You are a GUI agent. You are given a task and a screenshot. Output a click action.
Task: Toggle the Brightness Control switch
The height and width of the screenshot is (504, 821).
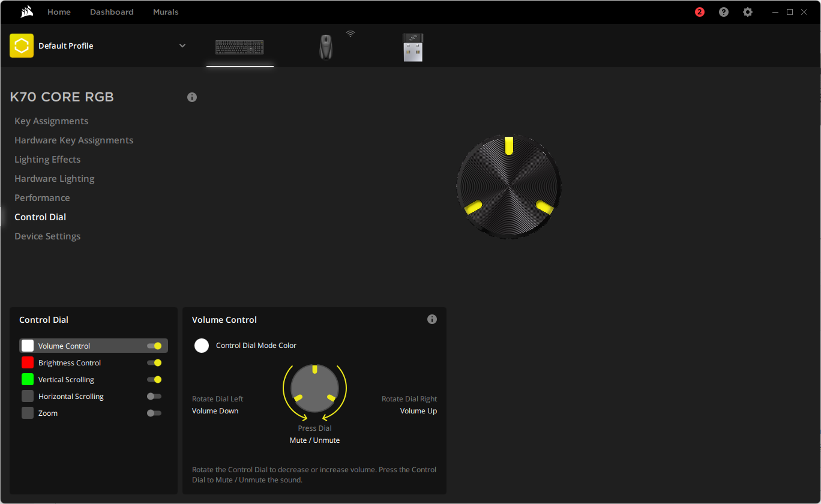point(154,362)
